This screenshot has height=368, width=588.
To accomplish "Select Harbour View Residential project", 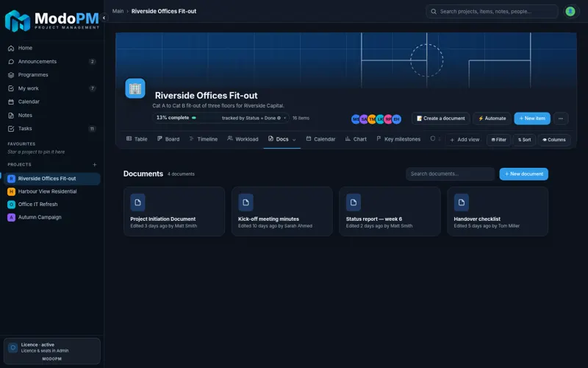I will tap(51, 191).
